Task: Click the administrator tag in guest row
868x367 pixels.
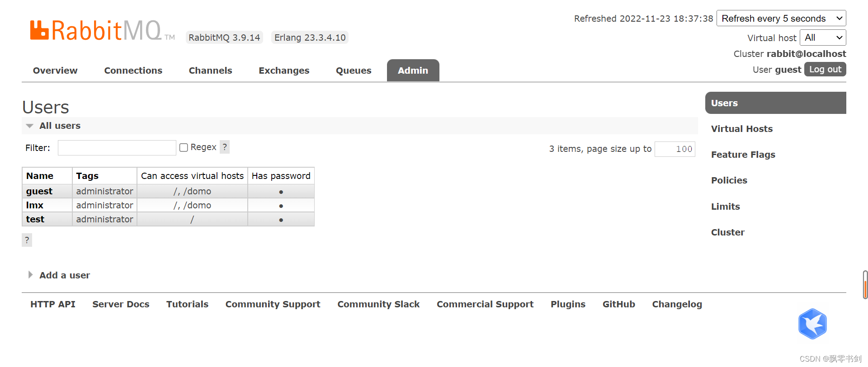Action: 104,191
